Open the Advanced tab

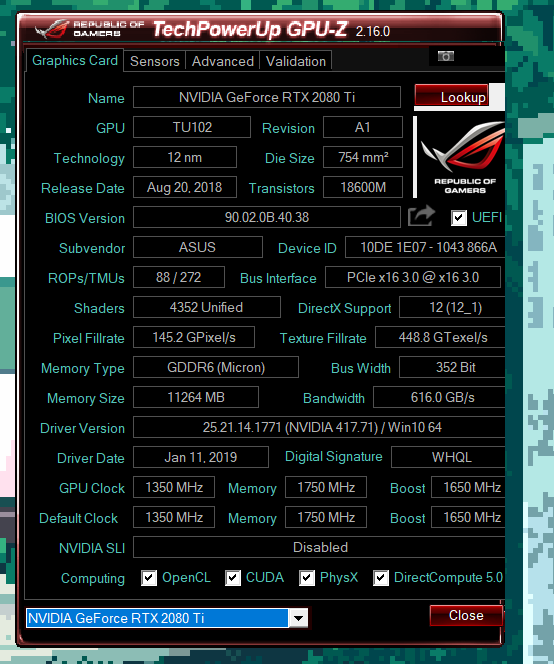point(223,61)
